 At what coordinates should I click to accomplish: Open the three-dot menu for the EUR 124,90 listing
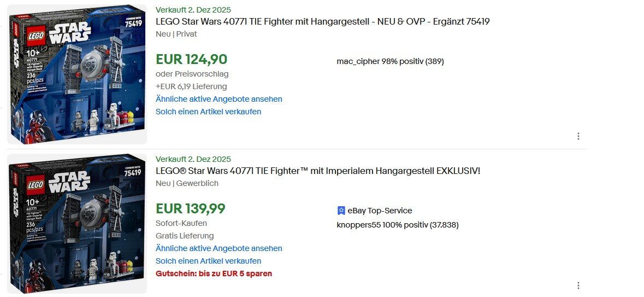(x=578, y=136)
